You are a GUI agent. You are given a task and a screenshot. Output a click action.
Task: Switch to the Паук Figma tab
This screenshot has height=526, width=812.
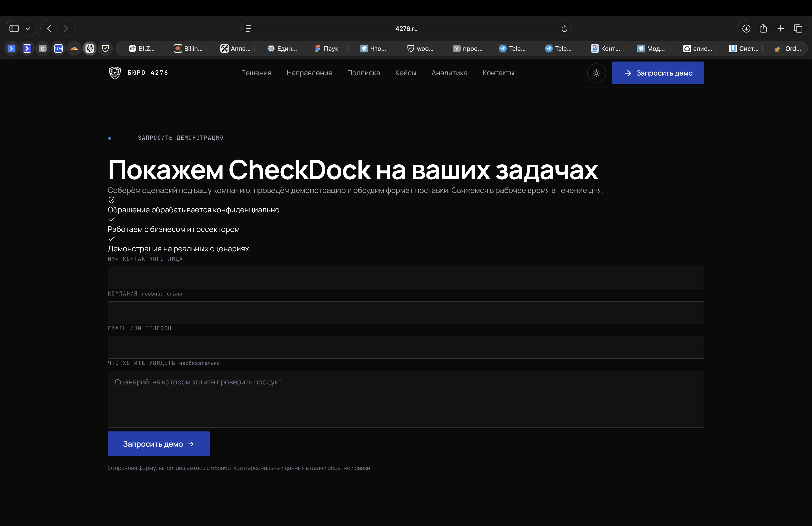326,48
